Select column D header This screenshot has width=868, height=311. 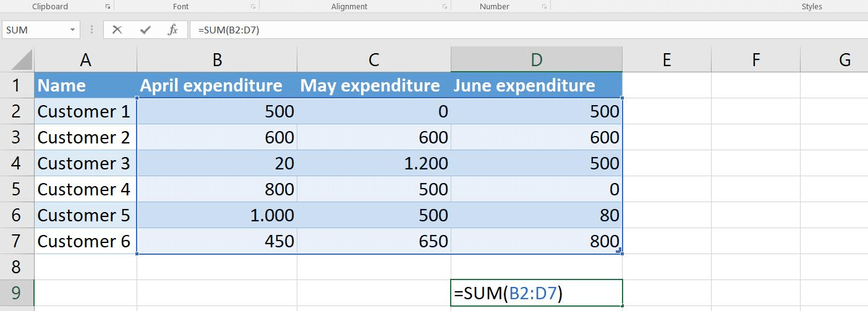[x=537, y=59]
